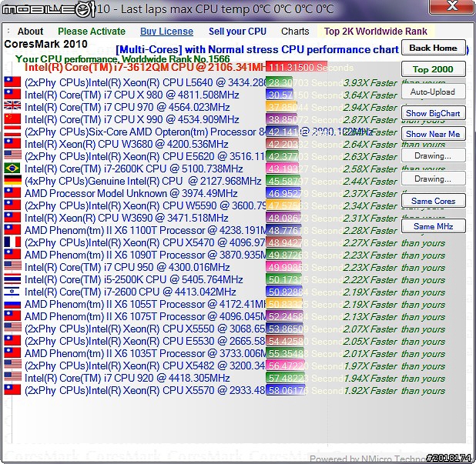Click flag beside Xeon W5590 row

click(12, 205)
